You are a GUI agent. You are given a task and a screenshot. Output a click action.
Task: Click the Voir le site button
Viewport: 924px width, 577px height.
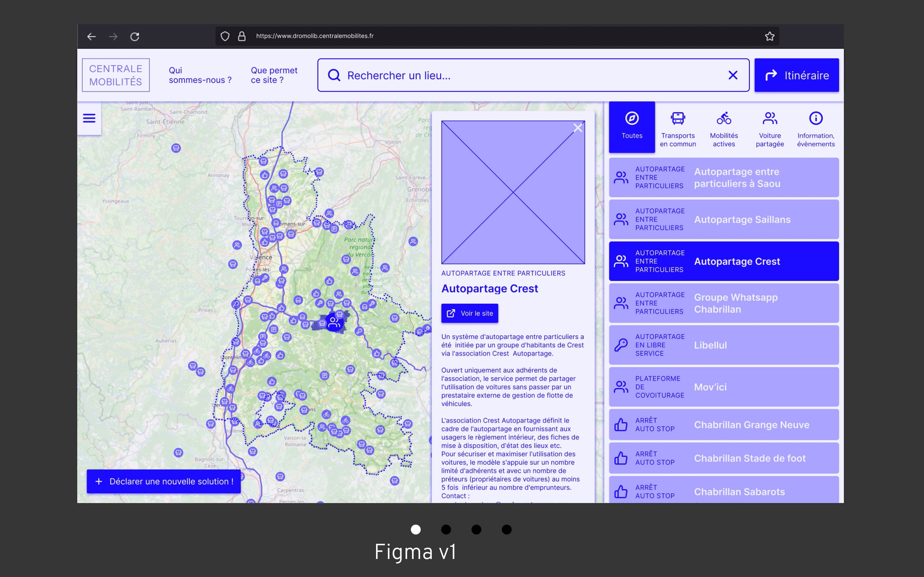[469, 313]
